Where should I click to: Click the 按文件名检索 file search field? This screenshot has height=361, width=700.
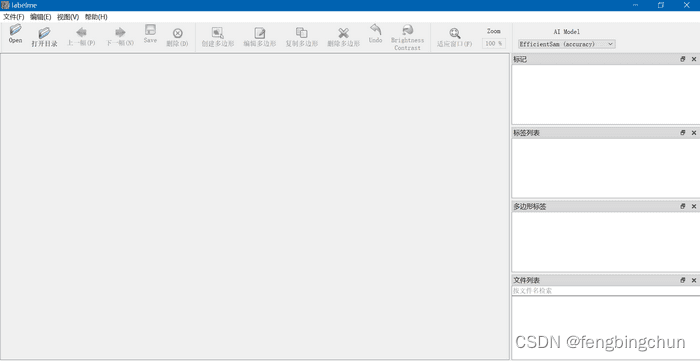tap(606, 290)
